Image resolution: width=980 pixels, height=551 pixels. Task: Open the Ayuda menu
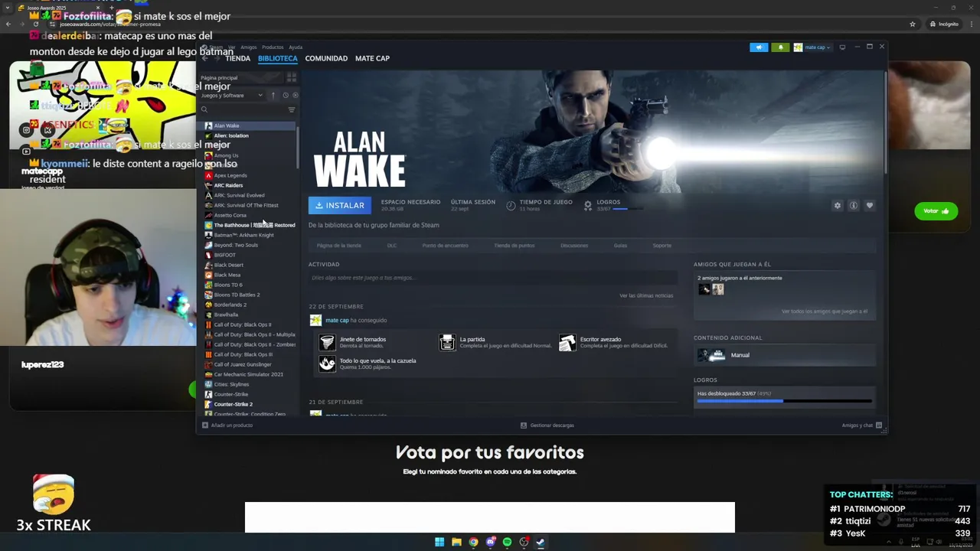(296, 47)
